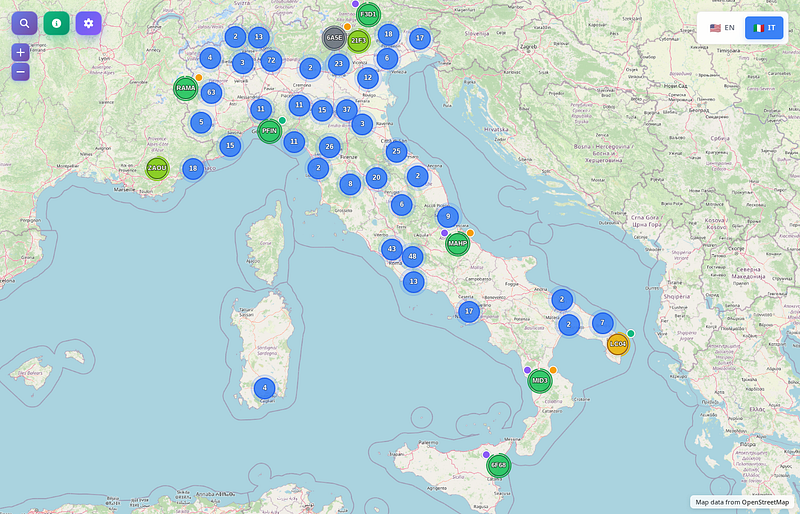Click the green info button
The height and width of the screenshot is (514, 800).
56,23
